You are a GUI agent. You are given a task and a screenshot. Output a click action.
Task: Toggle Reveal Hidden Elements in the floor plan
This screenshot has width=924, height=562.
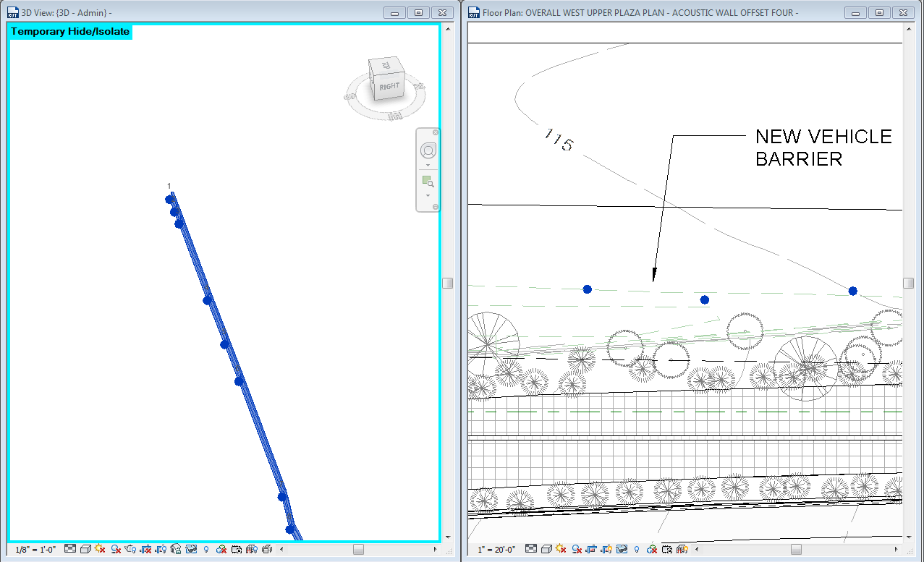[x=636, y=550]
